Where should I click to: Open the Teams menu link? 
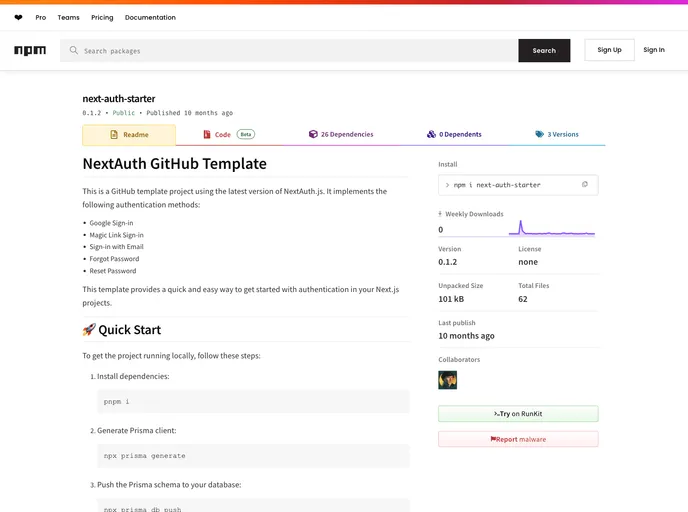[x=68, y=18]
